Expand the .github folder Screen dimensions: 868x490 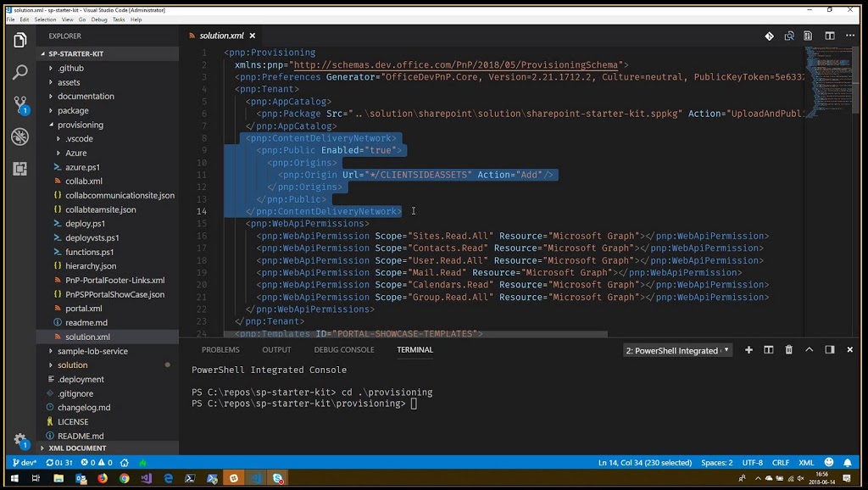[x=71, y=68]
